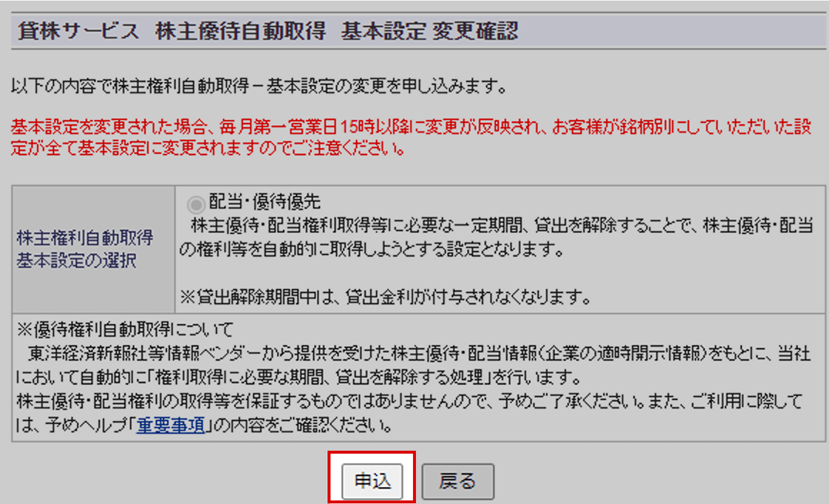Click the description paragraph about 株主優待・配当権利取得

[496, 237]
